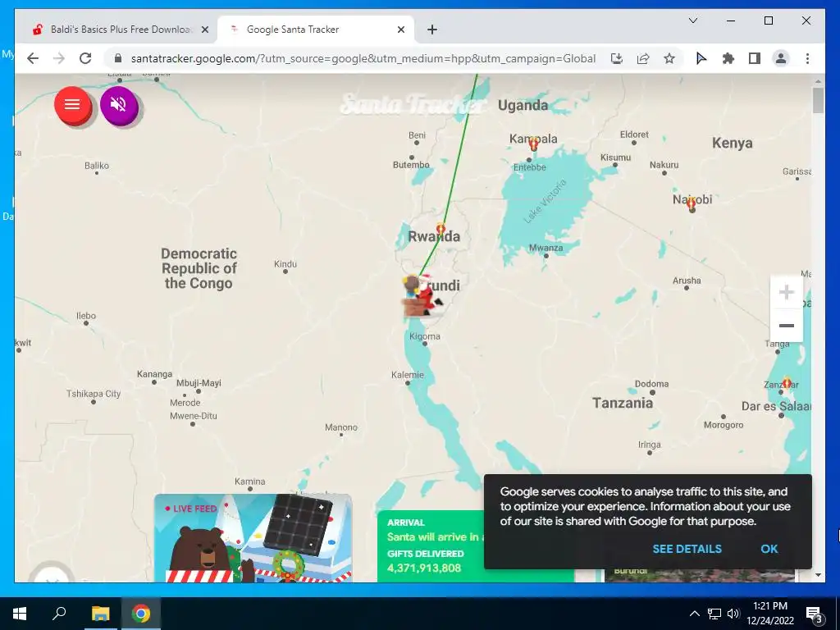
Task: Open the volume tray icon
Action: 733,614
